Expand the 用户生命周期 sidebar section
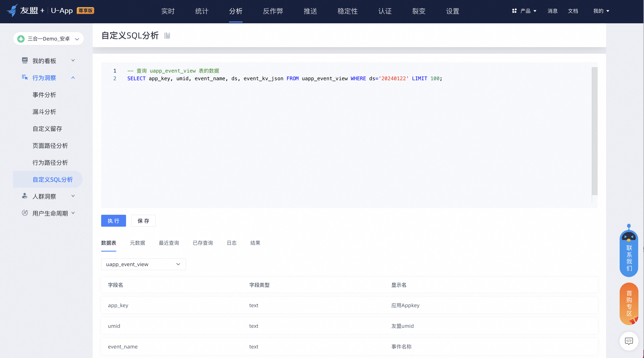Image resolution: width=644 pixels, height=358 pixels. click(x=73, y=213)
